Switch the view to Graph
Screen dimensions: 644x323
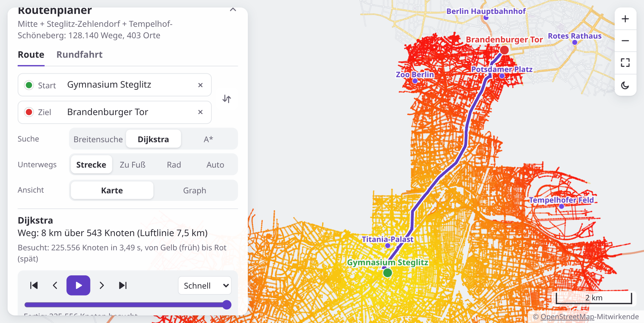tap(195, 191)
